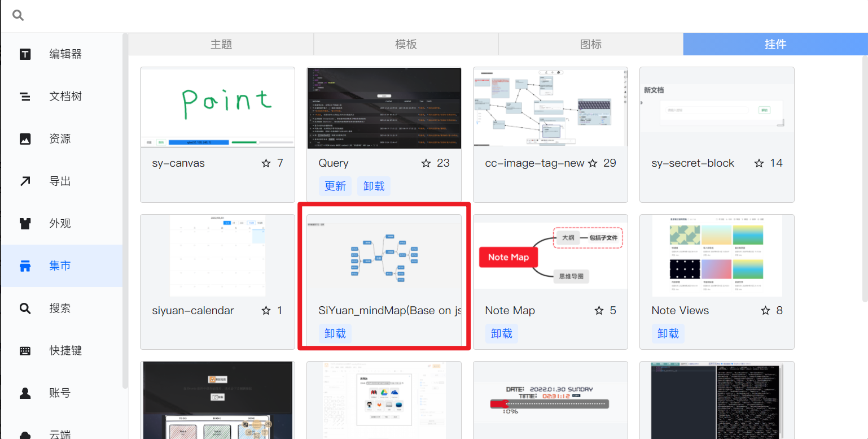Click 卸载 to uninstall Query
The width and height of the screenshot is (868, 439).
coord(374,186)
